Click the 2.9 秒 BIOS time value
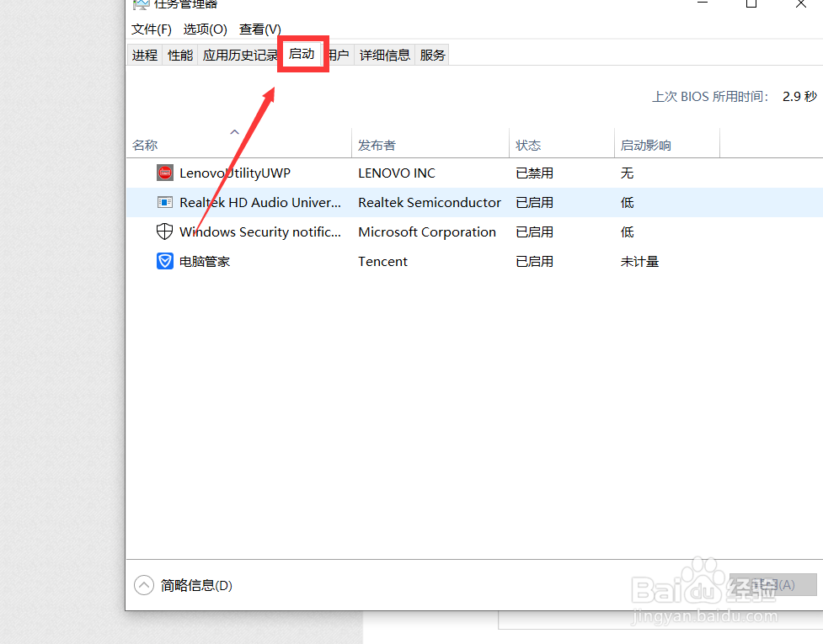 (799, 97)
